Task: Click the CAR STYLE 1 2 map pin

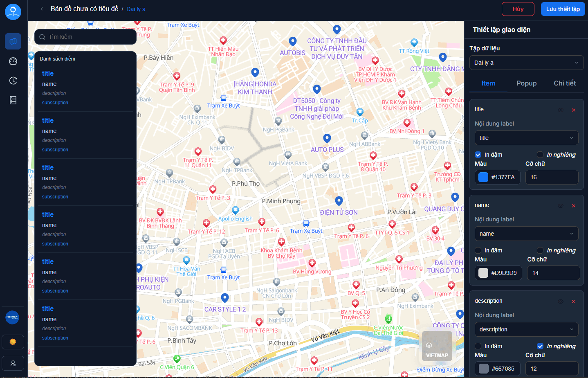Action: click(x=224, y=298)
